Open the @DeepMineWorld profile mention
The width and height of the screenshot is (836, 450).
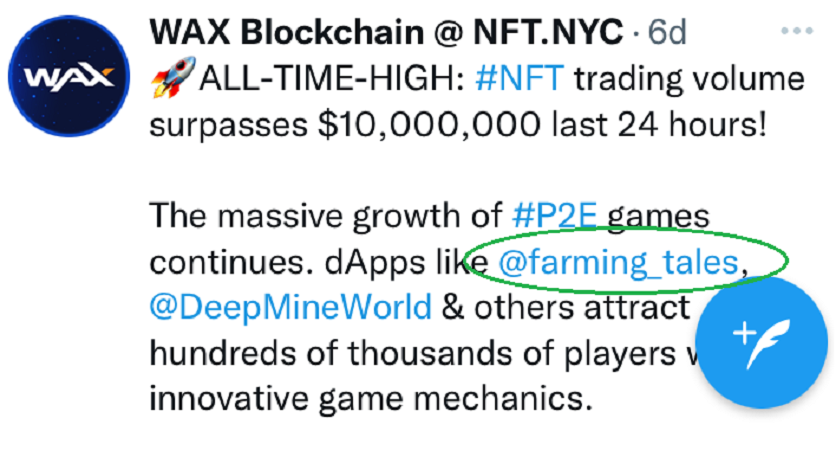coord(290,306)
